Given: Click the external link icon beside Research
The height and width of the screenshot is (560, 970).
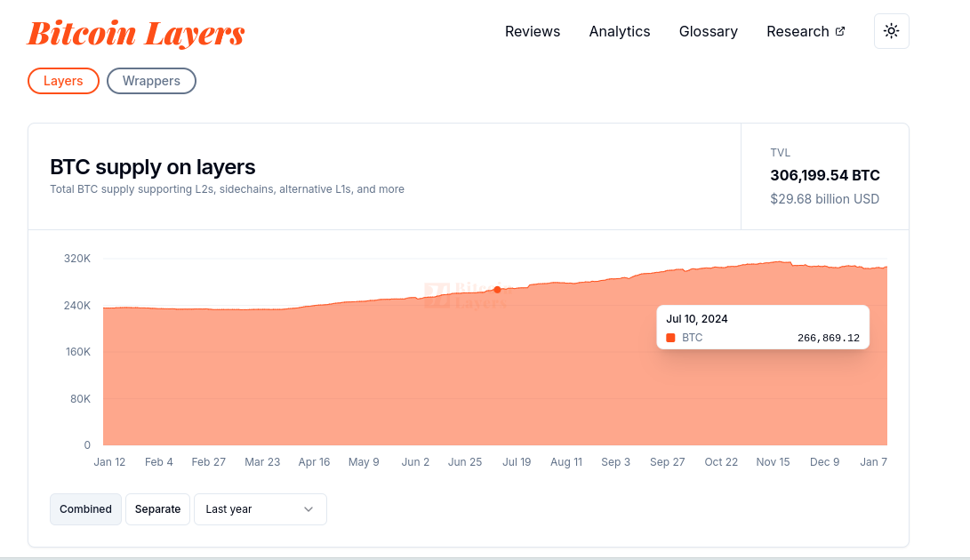Looking at the screenshot, I should 839,31.
